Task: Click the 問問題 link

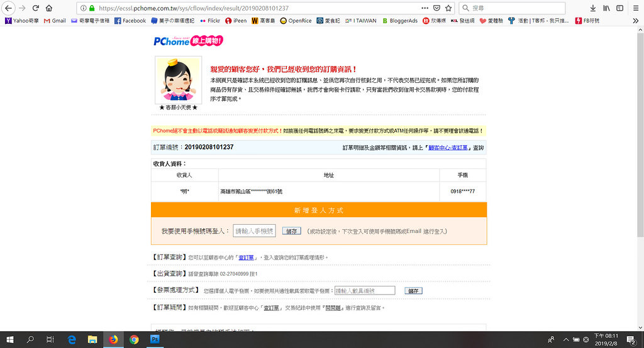Action: [333, 308]
